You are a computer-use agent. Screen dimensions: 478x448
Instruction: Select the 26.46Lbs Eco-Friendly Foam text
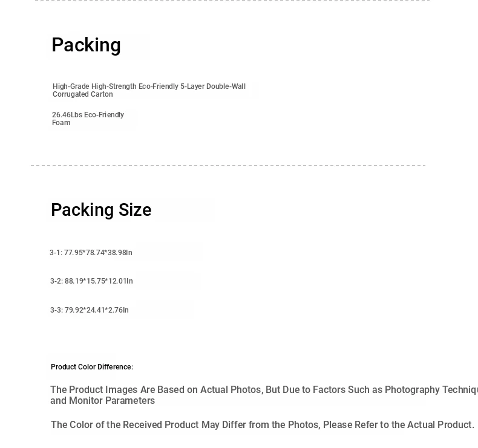click(88, 118)
